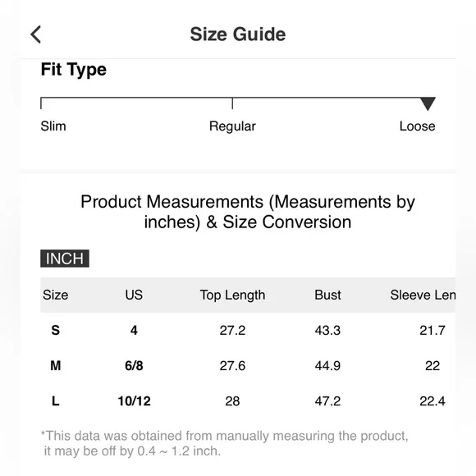Click the US column header
The width and height of the screenshot is (476, 476).
pos(134,295)
